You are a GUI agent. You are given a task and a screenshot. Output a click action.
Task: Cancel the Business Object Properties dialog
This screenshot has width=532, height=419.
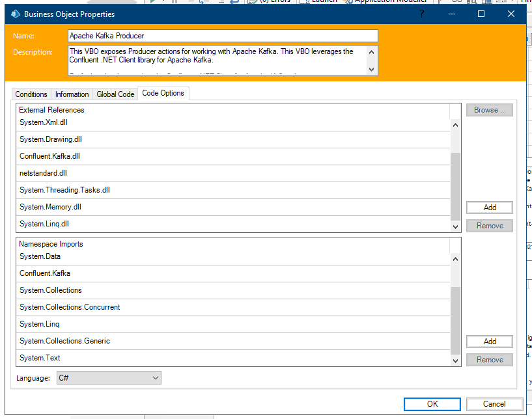494,404
